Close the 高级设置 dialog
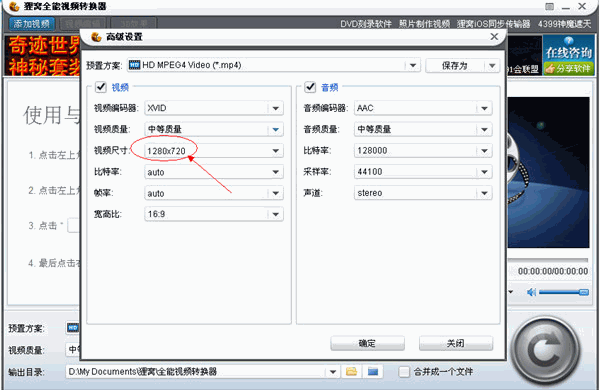Screen dimensions: 600x390 (x=494, y=37)
